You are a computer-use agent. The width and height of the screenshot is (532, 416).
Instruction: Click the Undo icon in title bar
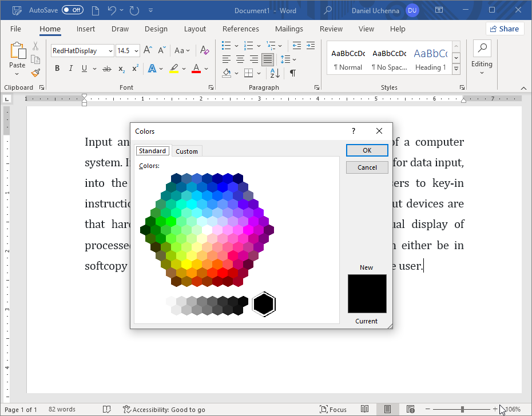click(112, 10)
